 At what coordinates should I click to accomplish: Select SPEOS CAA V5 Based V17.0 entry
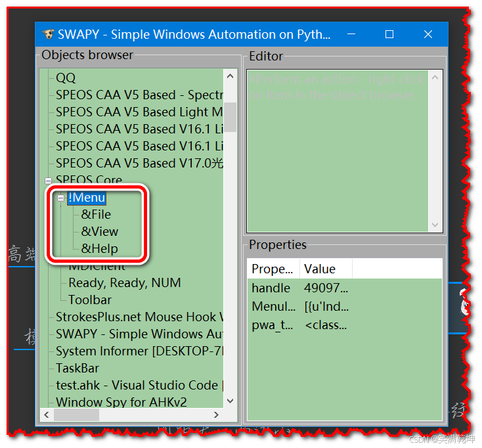click(139, 164)
